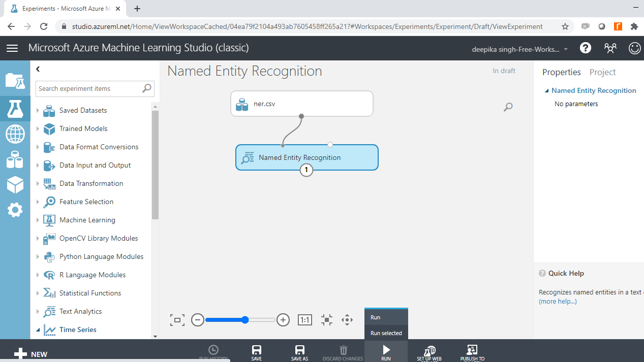Screen dimensions: 644x362
Task: Switch to the Project tab
Action: [x=602, y=72]
